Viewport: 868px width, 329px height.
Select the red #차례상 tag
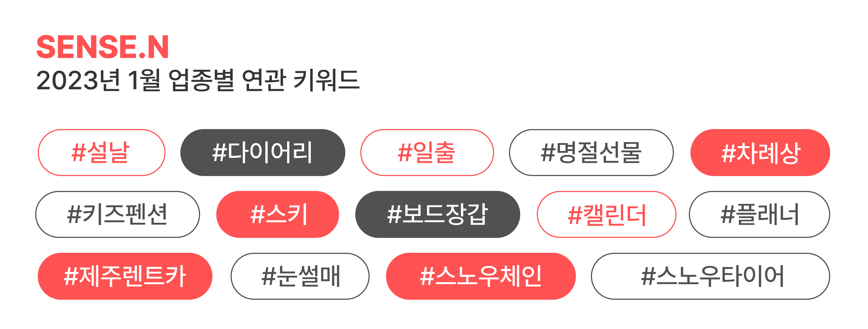click(760, 152)
